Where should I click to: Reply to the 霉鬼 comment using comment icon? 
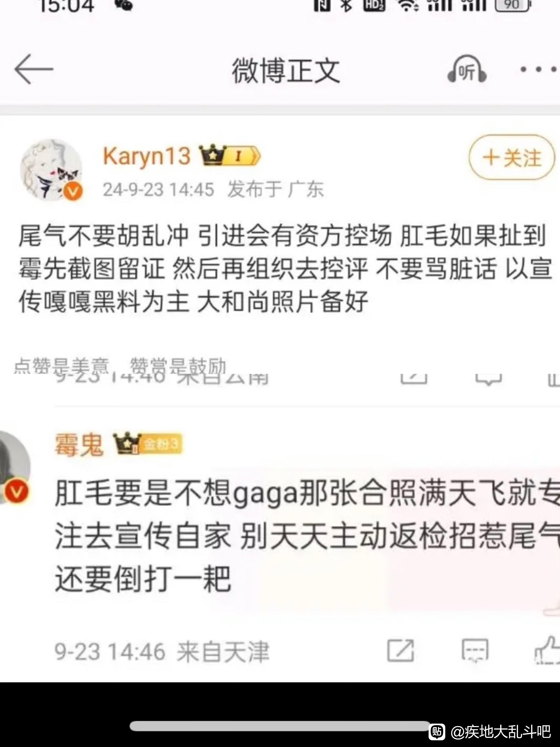[x=475, y=650]
